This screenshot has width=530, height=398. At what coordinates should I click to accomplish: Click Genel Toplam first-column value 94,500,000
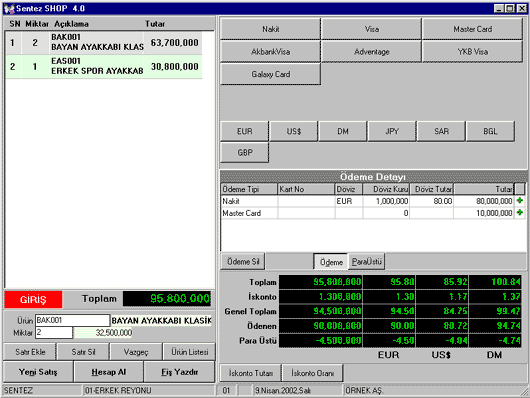coord(320,311)
